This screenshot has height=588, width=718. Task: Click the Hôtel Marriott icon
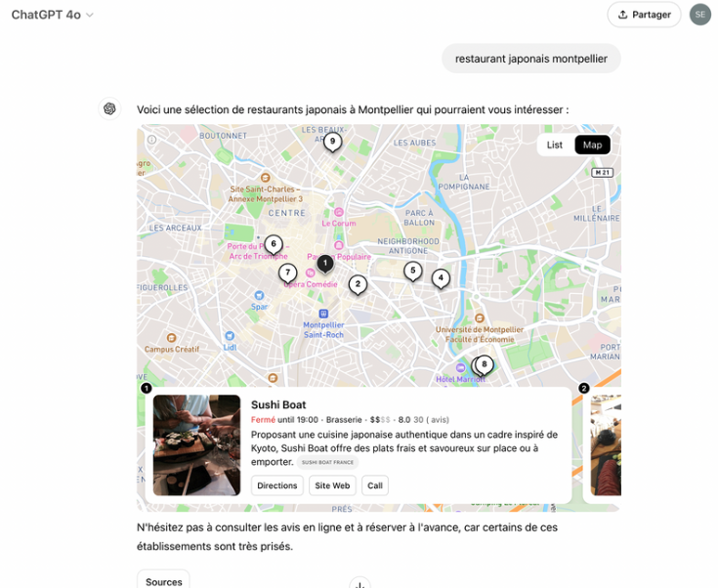click(x=460, y=367)
